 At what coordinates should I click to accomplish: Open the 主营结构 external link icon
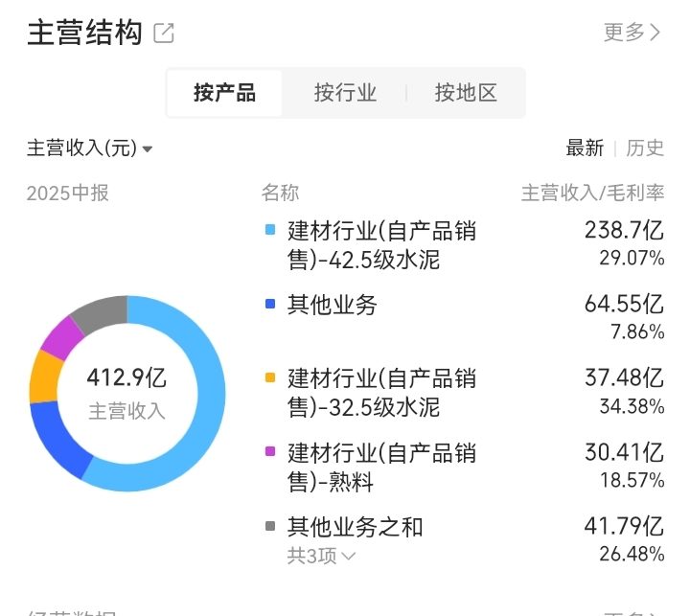[x=164, y=34]
